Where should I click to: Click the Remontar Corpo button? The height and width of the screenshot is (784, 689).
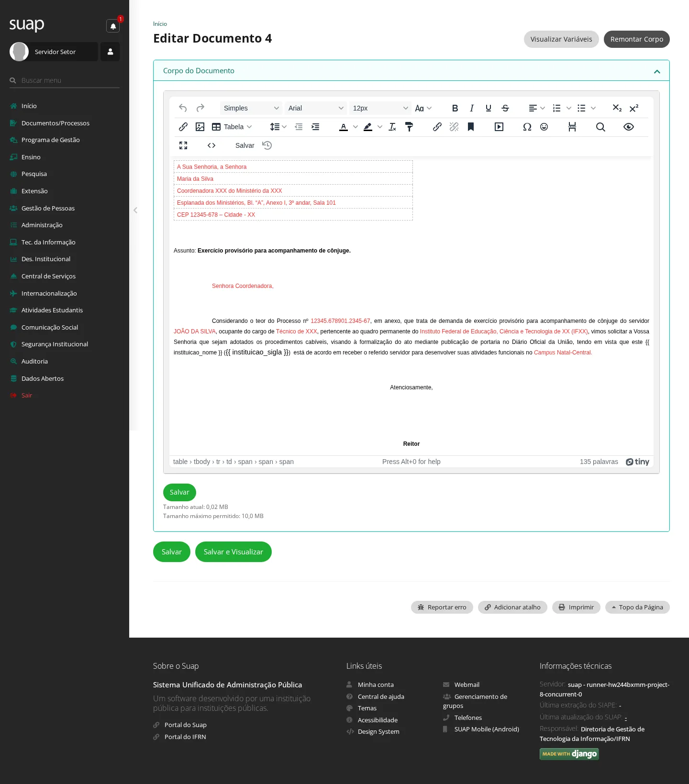coord(637,39)
